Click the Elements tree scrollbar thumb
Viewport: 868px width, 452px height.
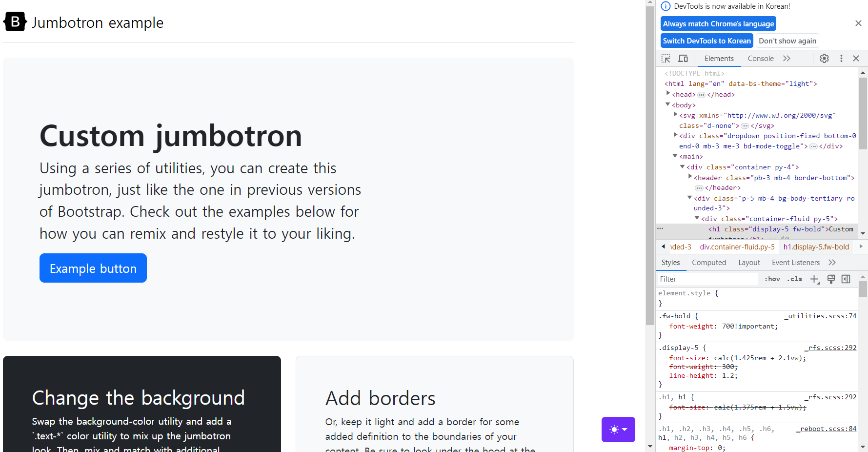pyautogui.click(x=863, y=114)
